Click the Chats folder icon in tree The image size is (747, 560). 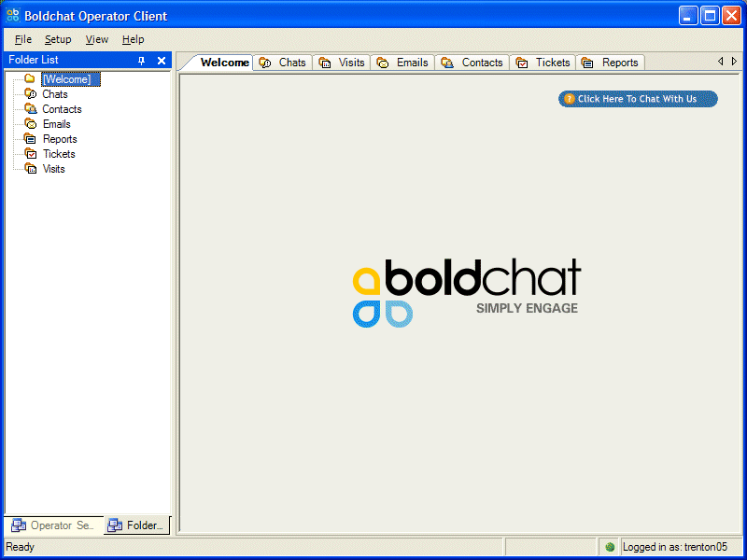(31, 94)
